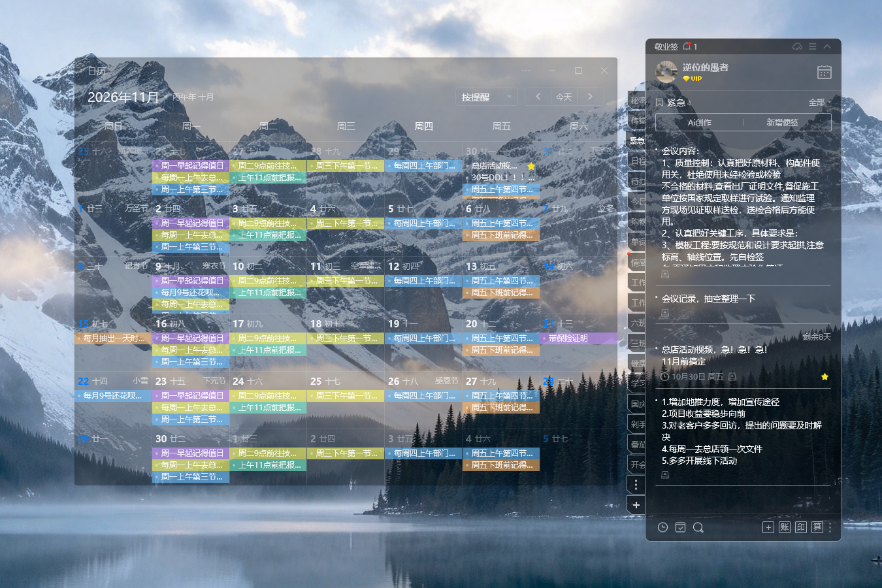Go to the previous month in 日历

(538, 97)
